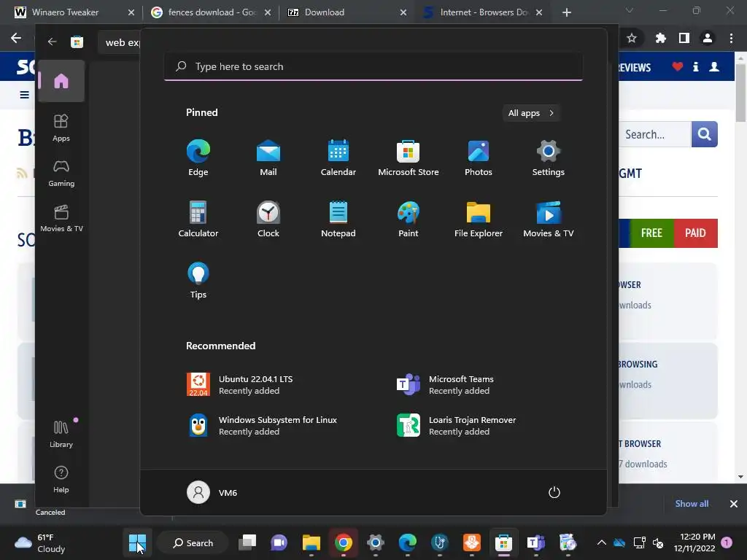Open pinned Movies & TV app
This screenshot has height=560, width=747.
(x=549, y=219)
